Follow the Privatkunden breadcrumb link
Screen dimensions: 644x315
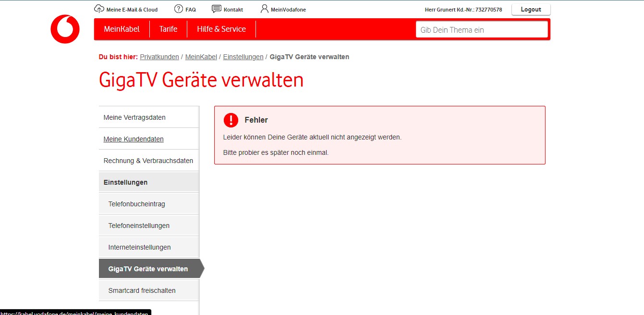[159, 57]
